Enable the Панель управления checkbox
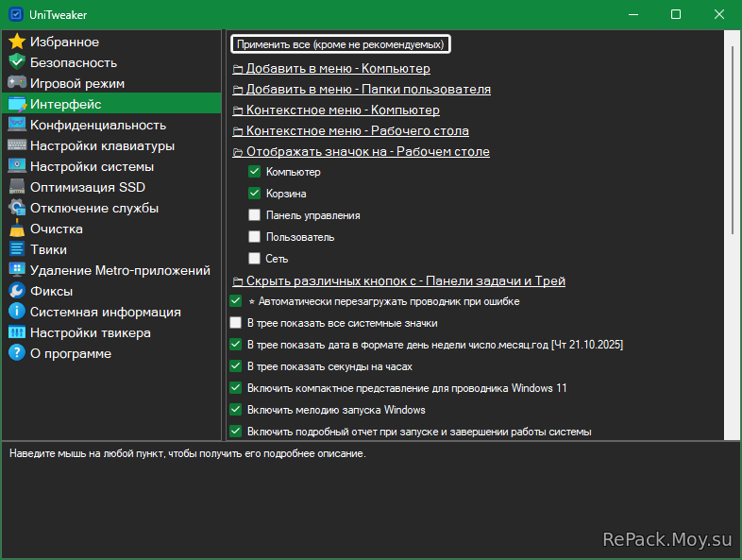Screen dimensions: 742x560 [254, 215]
